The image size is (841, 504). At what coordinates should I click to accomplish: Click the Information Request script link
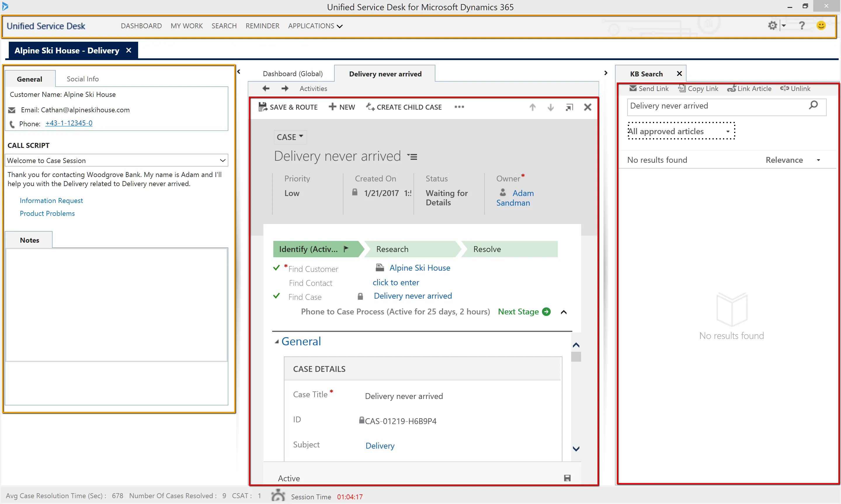[x=51, y=200]
